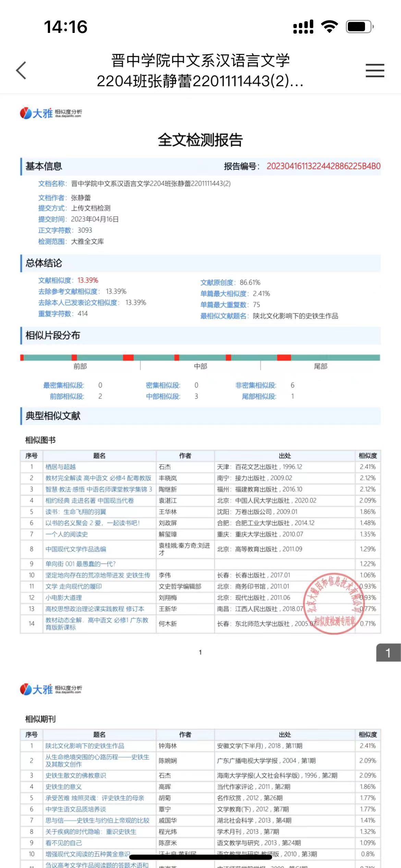
Task: Click the Daya logo above the report title
Action: [51, 113]
